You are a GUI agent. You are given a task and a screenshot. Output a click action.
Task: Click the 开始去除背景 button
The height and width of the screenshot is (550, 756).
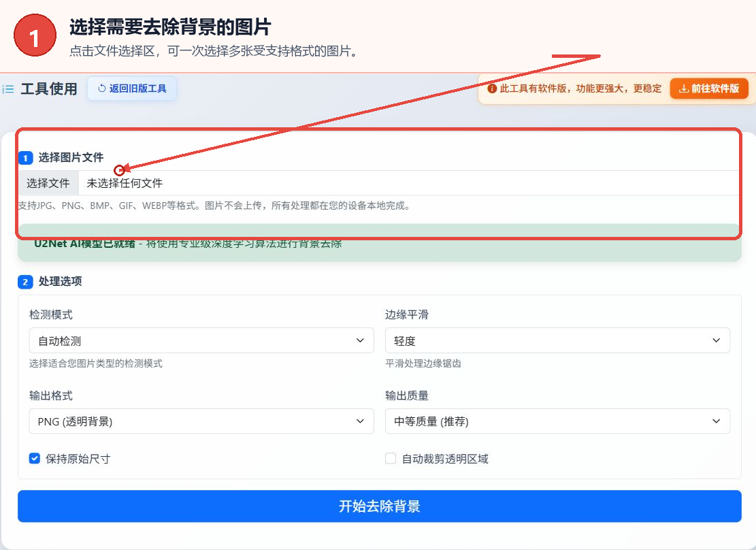pyautogui.click(x=380, y=506)
